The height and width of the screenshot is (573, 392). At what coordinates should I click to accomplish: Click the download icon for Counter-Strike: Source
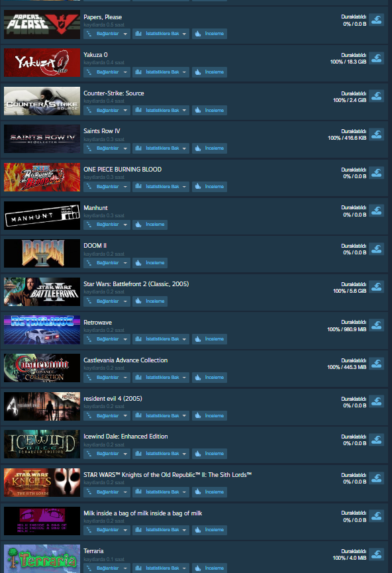(x=376, y=96)
